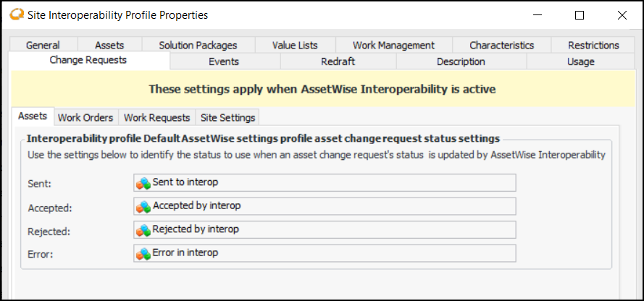Viewport: 644px width, 301px height.
Task: Click the Rejected by interop status icon
Action: coord(143,230)
